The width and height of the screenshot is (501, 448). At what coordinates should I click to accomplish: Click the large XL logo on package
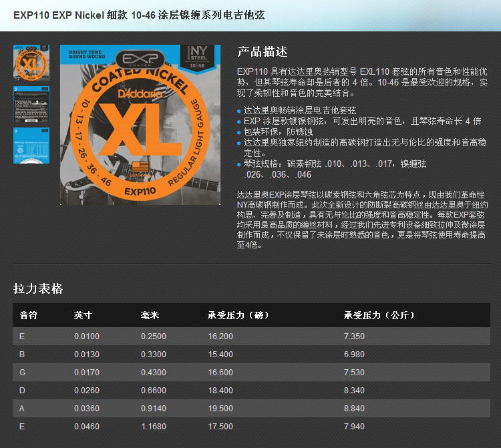click(x=140, y=131)
